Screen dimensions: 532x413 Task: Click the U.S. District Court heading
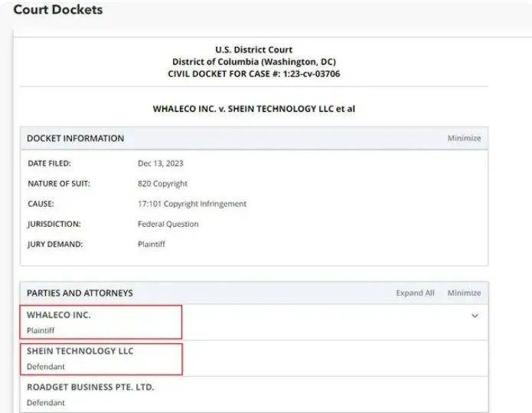pyautogui.click(x=254, y=50)
